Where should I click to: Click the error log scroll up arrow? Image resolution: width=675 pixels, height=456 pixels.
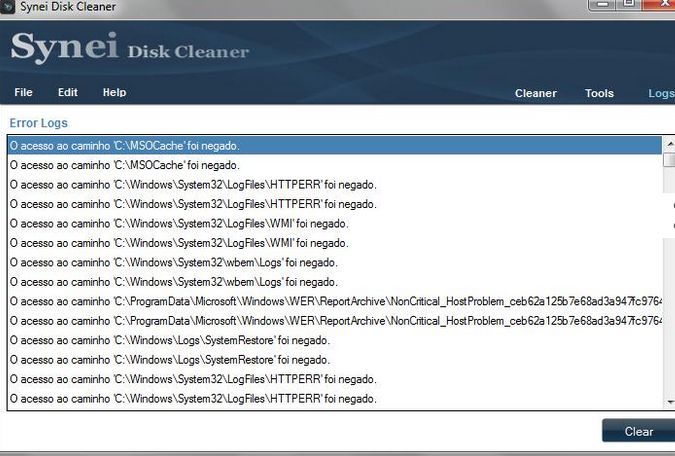[x=669, y=144]
